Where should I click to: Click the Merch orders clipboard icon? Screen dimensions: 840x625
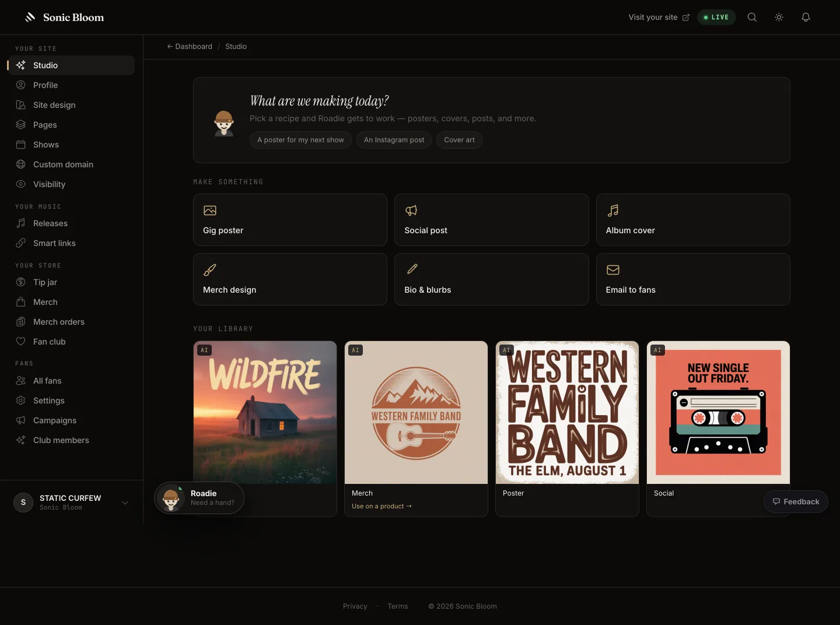click(21, 322)
